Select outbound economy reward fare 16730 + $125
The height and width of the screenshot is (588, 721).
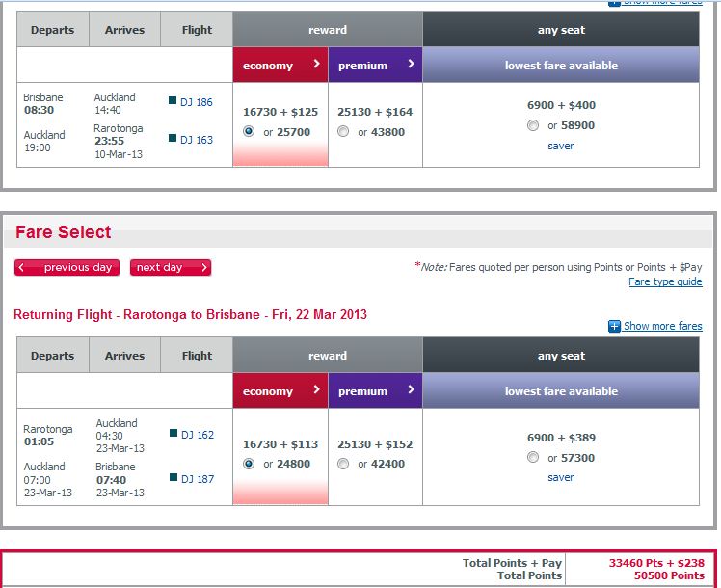tap(249, 131)
